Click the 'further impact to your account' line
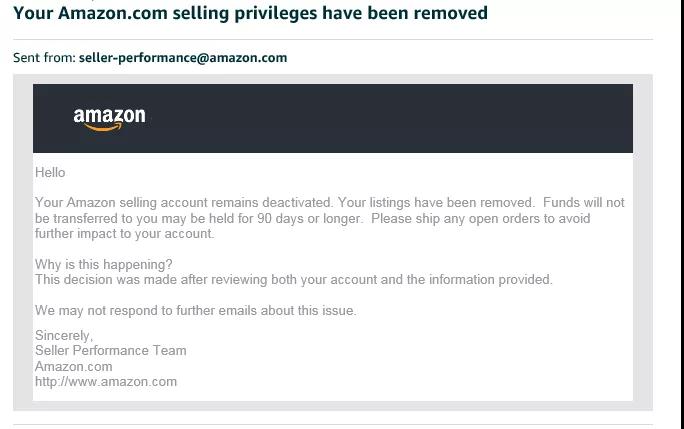Screen dimensions: 684x429 click(124, 233)
